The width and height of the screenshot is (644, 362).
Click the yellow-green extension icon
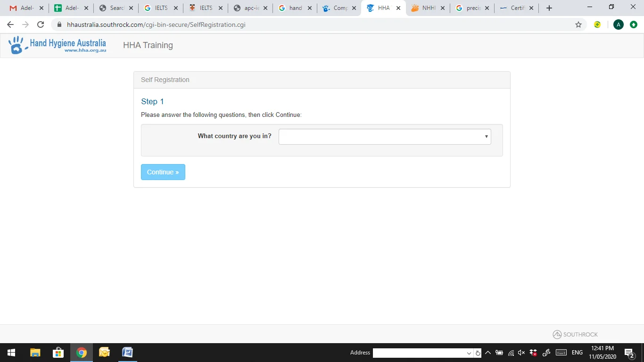point(597,25)
